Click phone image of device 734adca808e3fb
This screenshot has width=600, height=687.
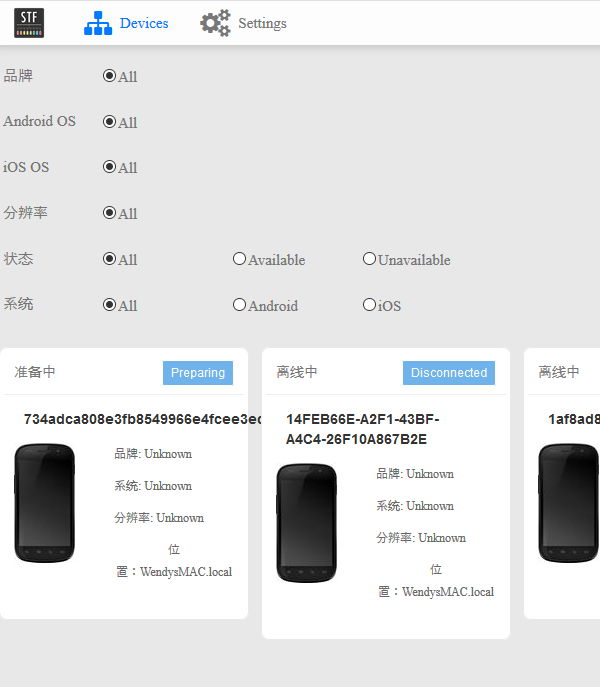point(44,503)
